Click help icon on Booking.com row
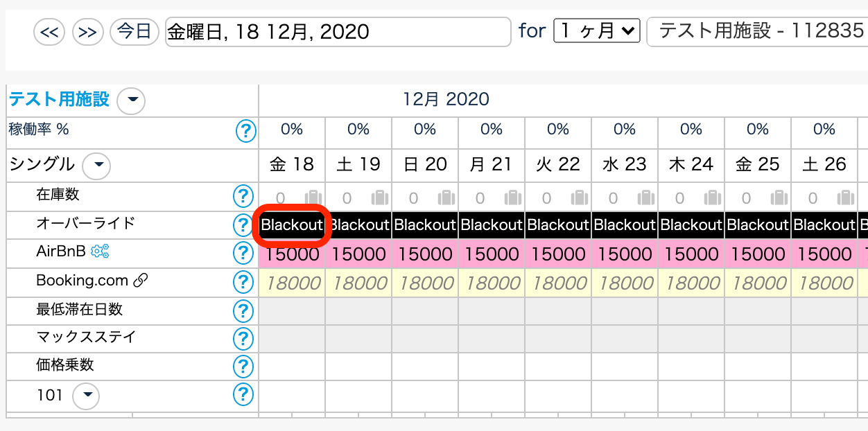 [243, 282]
